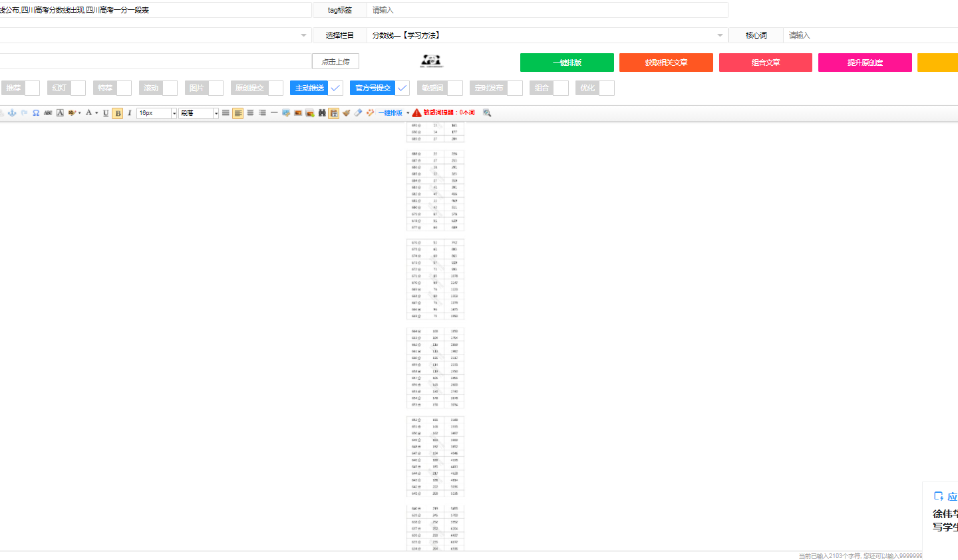Image resolution: width=958 pixels, height=560 pixels.
Task: Italicize text with the I icon
Action: [x=130, y=113]
